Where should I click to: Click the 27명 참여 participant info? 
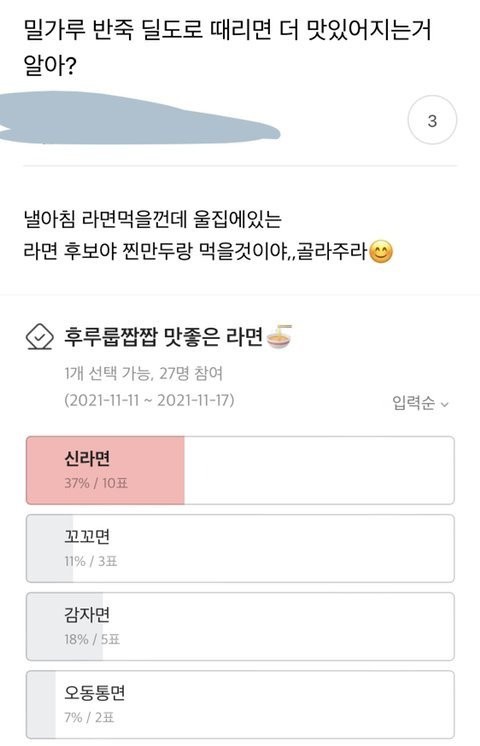pyautogui.click(x=191, y=373)
